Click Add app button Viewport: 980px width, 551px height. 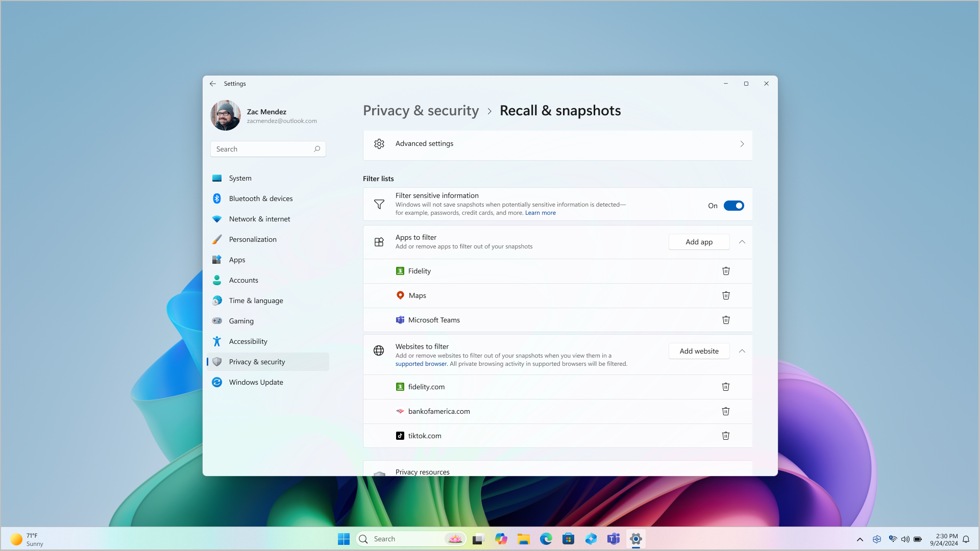[x=699, y=241]
